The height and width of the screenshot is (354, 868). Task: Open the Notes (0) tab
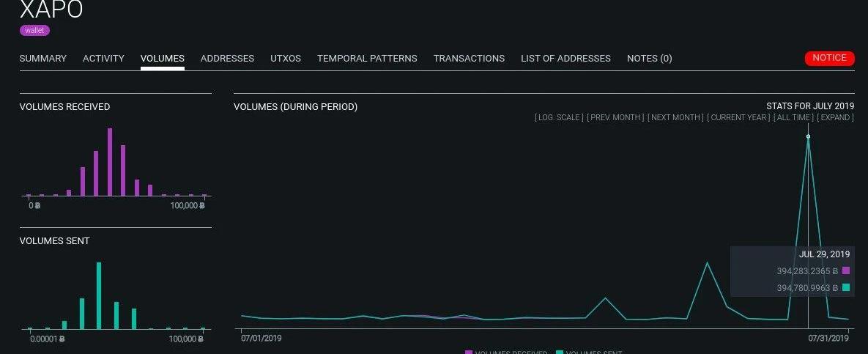click(x=649, y=58)
